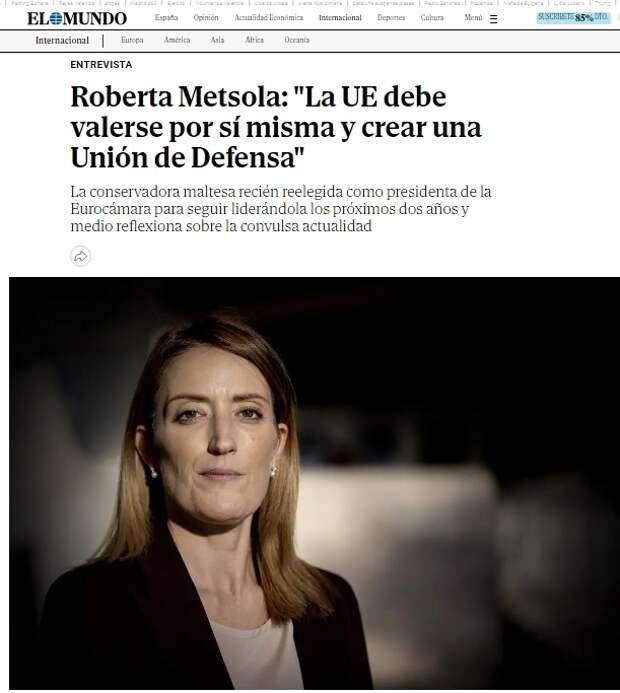Go to Actualidad Económica
620x693 pixels.
[x=269, y=18]
